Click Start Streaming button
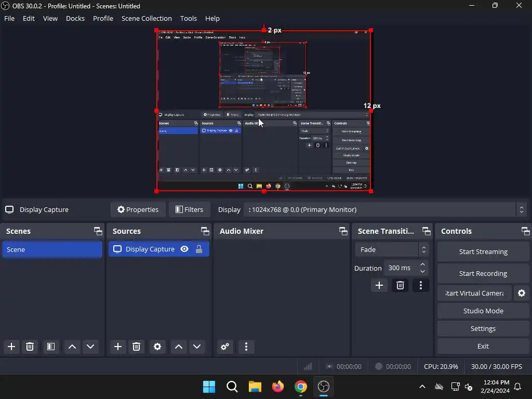This screenshot has height=399, width=532. tap(483, 252)
